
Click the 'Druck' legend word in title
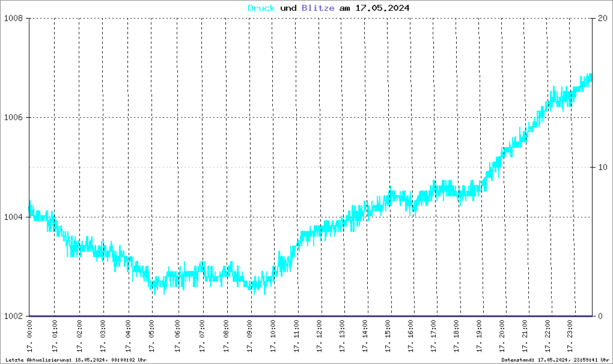click(x=261, y=8)
